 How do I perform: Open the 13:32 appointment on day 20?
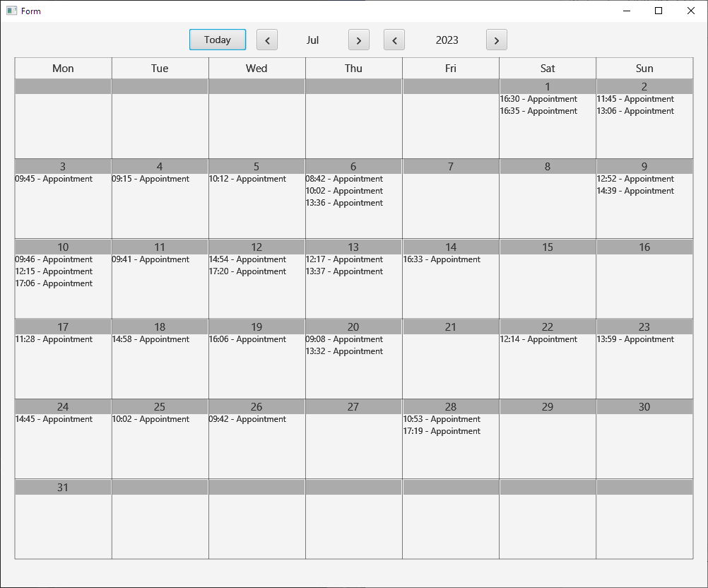tap(344, 351)
